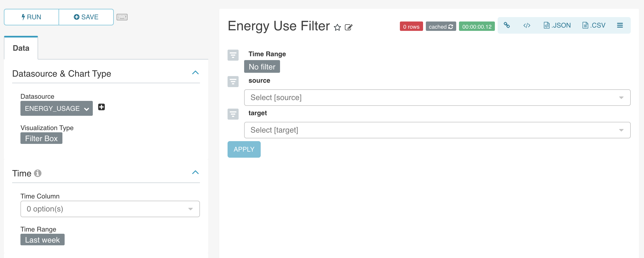Click the No filter time range
The image size is (644, 258).
pyautogui.click(x=262, y=66)
